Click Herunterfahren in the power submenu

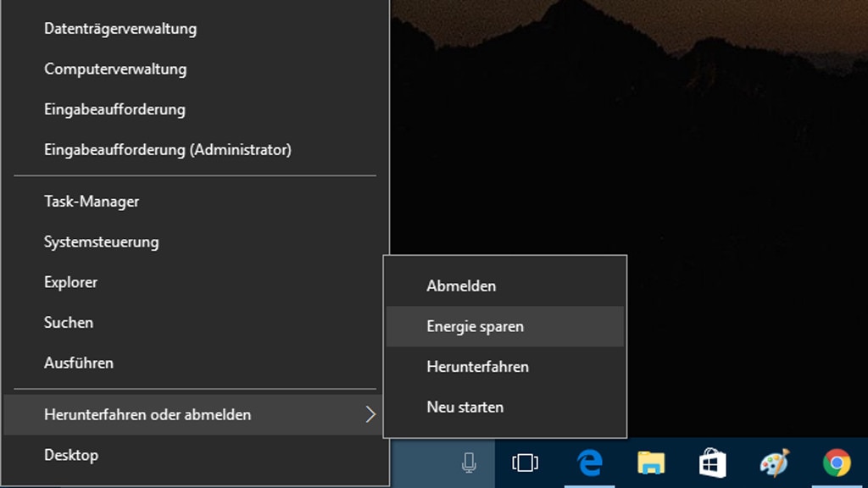click(477, 367)
